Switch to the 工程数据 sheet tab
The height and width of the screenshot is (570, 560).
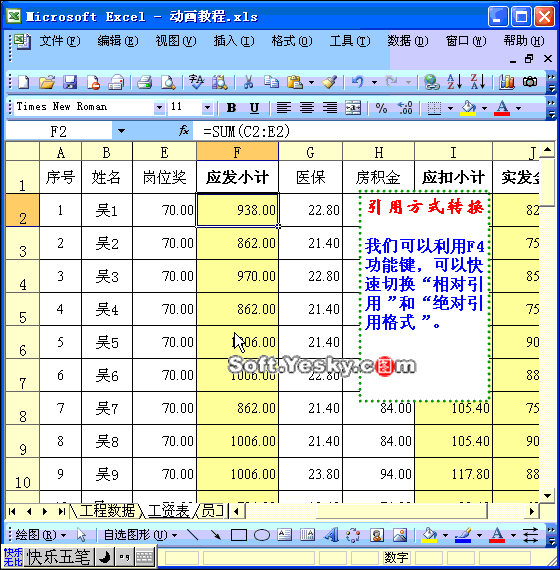[x=107, y=511]
